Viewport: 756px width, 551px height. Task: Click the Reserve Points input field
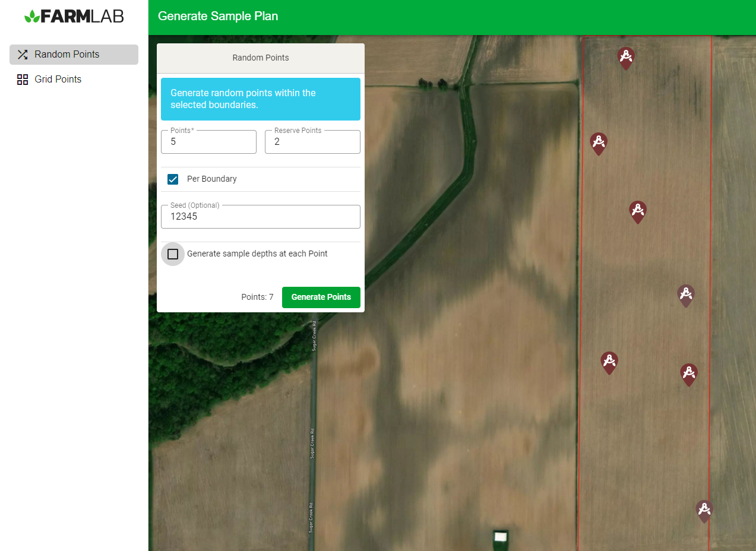312,142
